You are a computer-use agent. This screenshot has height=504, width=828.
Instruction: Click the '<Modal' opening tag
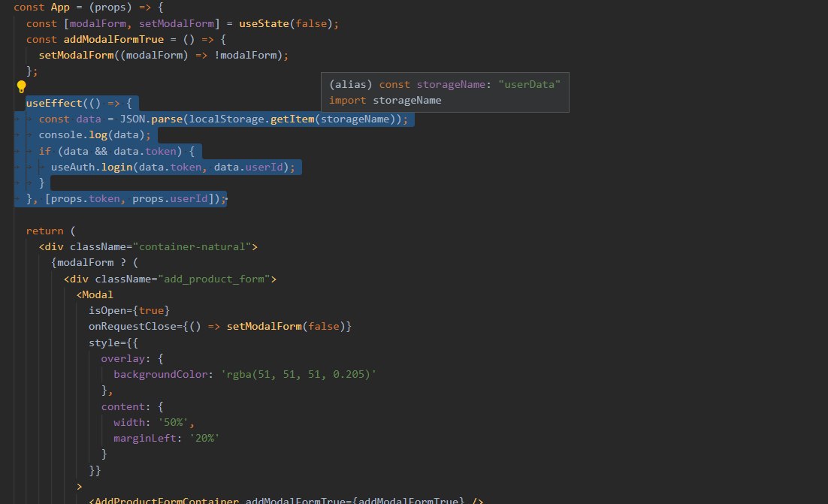point(95,294)
